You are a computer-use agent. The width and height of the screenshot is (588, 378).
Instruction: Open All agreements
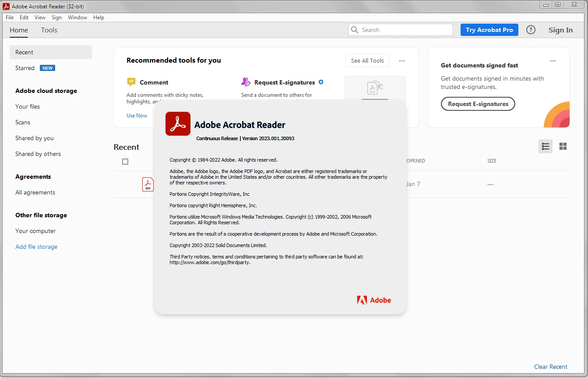tap(35, 192)
